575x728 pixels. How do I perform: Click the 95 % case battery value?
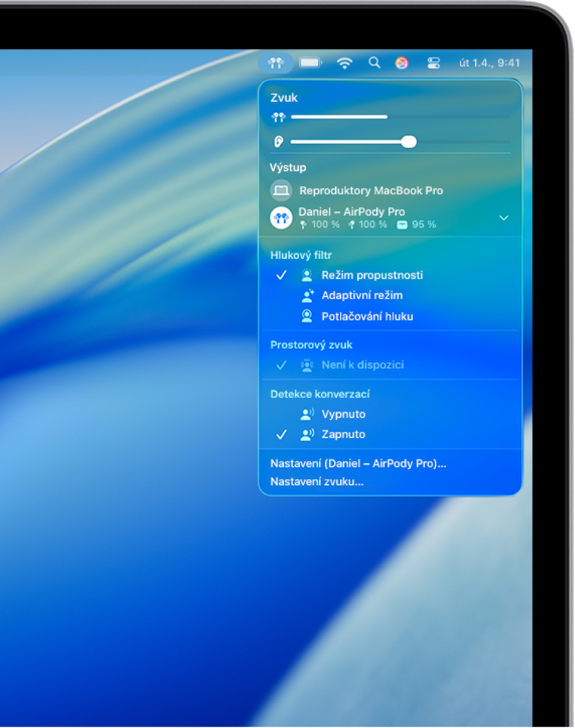point(424,225)
